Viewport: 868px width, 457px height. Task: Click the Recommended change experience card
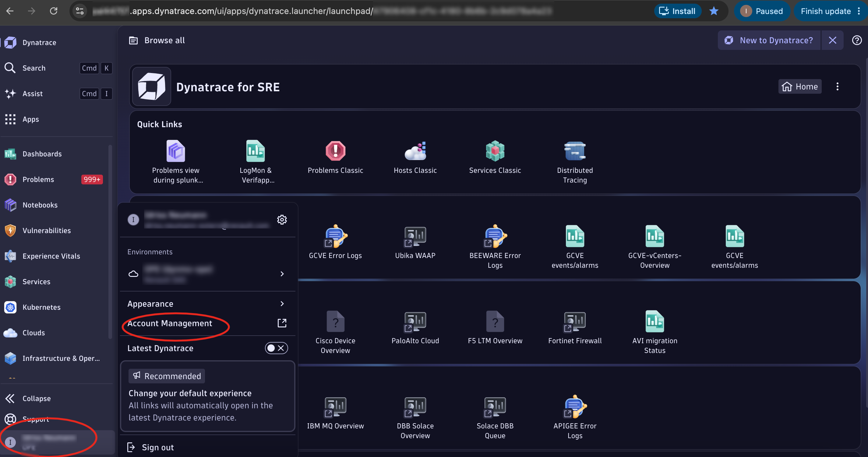point(208,396)
